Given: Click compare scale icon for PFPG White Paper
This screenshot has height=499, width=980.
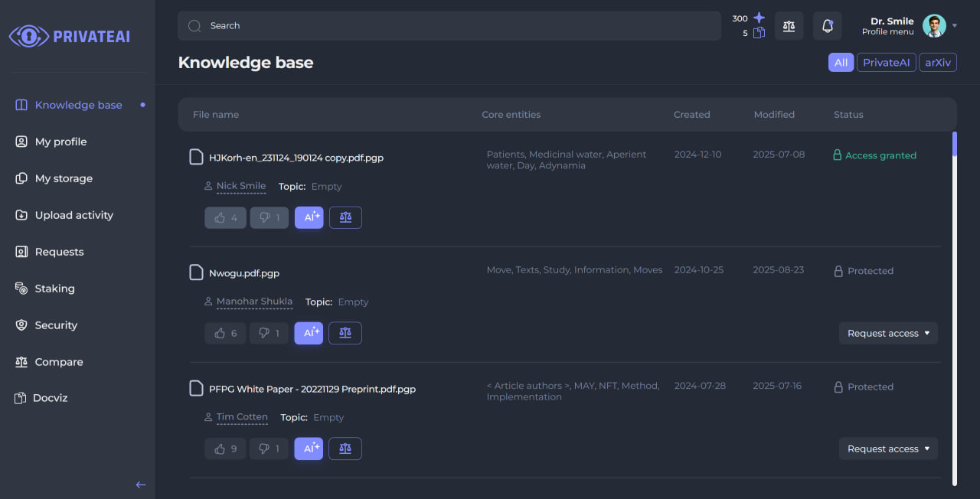Looking at the screenshot, I should pyautogui.click(x=345, y=448).
